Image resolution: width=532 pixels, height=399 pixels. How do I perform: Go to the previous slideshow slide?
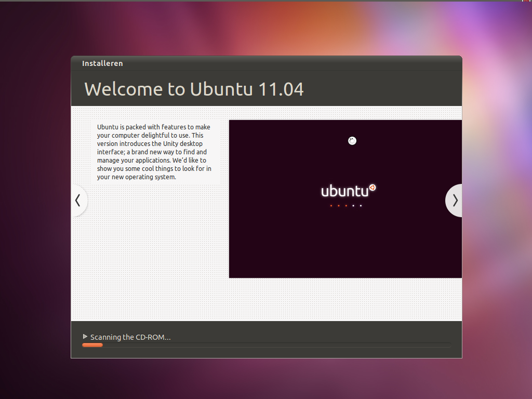[x=79, y=201]
